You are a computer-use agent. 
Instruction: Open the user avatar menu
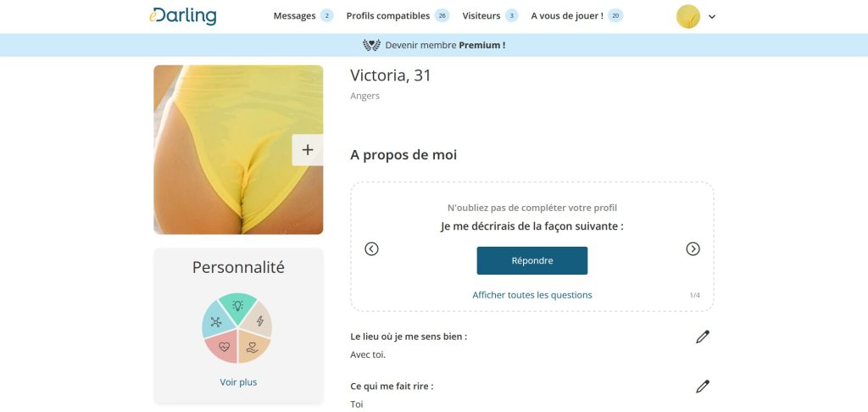[688, 17]
